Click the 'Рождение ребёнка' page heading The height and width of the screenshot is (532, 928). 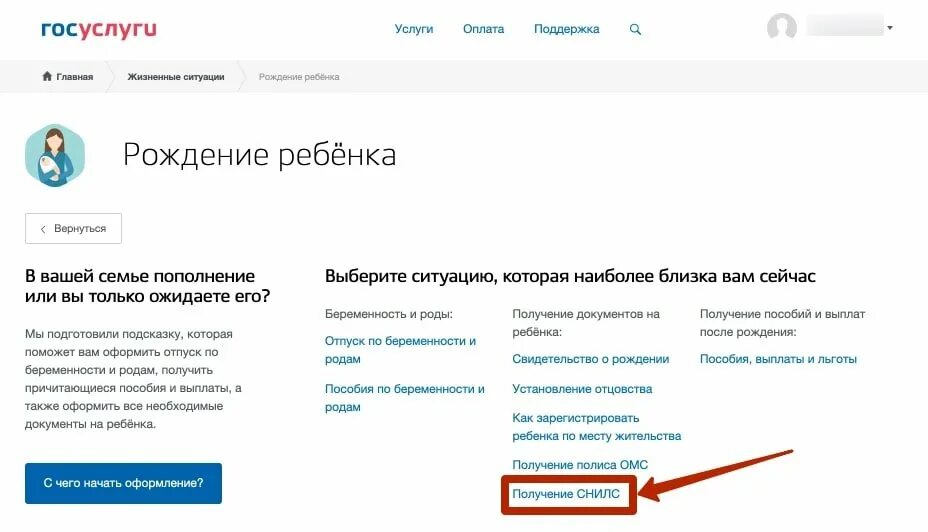[x=259, y=155]
